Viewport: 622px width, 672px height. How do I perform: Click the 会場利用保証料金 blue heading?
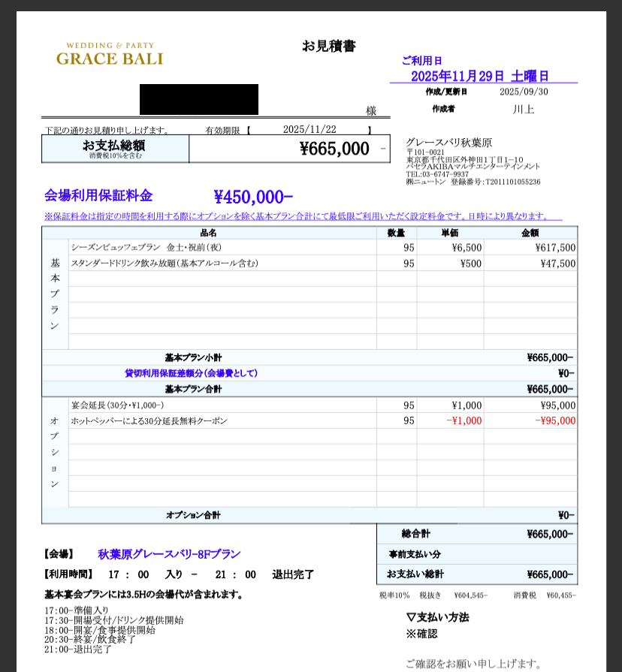(x=98, y=196)
